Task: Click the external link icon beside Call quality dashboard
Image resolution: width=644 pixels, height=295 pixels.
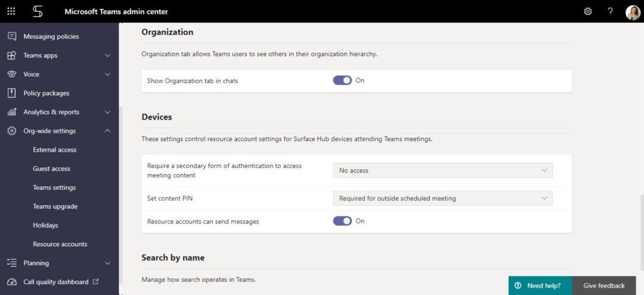Action: [96, 282]
